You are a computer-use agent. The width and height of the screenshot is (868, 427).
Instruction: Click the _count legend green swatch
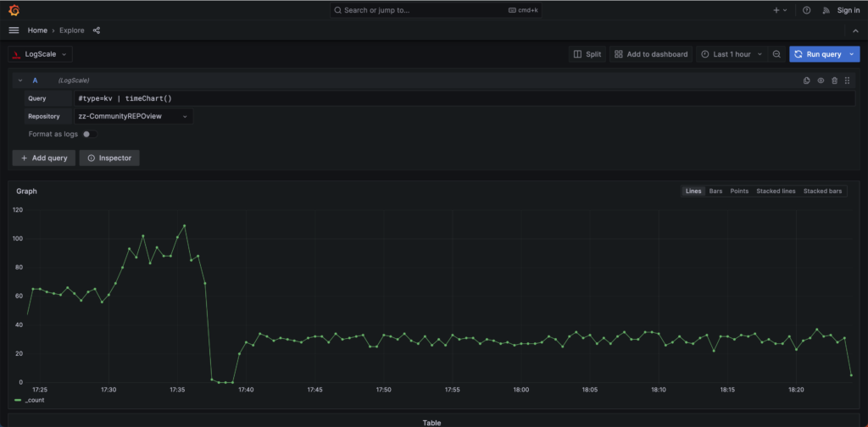point(18,400)
